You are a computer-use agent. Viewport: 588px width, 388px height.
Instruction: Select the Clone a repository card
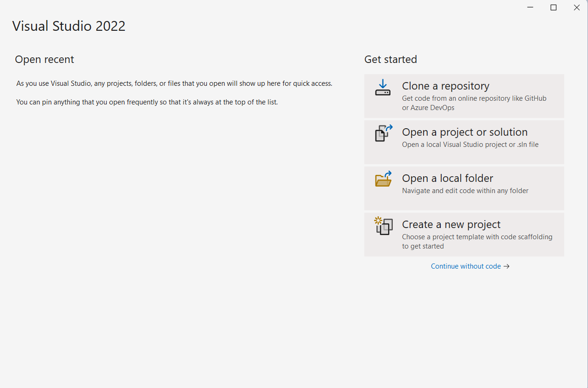[464, 96]
